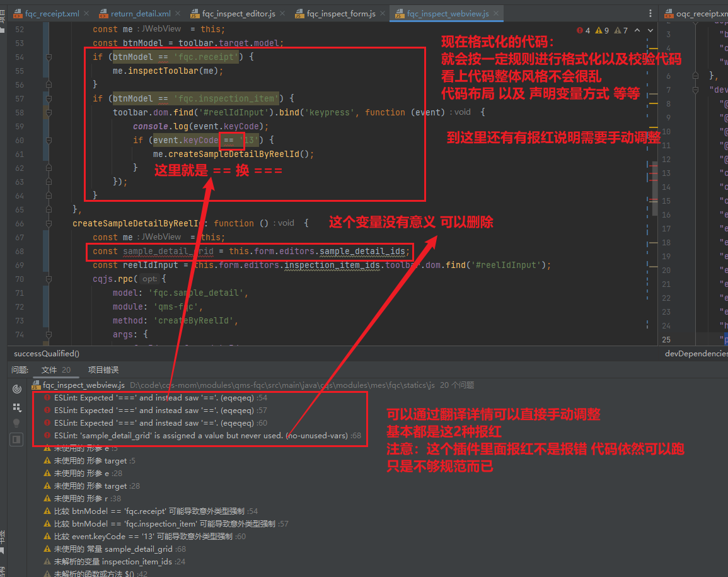
Task: Open the editor tabs three-dot menu
Action: [650, 13]
